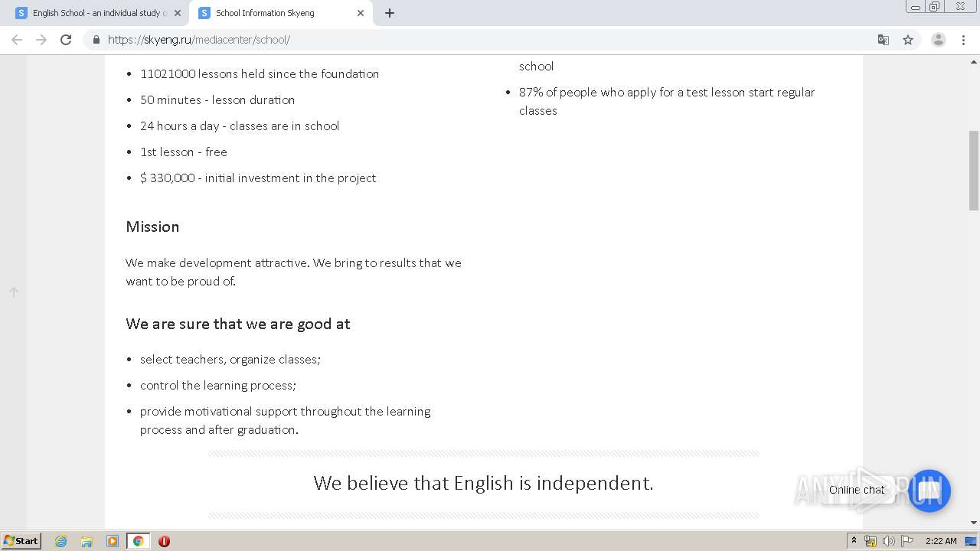Image resolution: width=980 pixels, height=551 pixels.
Task: Open the Online chat widget
Action: [x=929, y=491]
